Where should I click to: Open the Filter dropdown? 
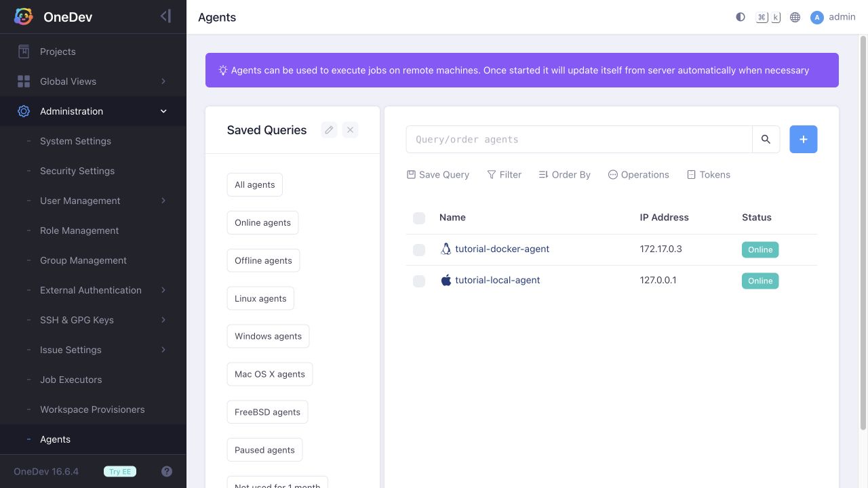[x=505, y=174]
